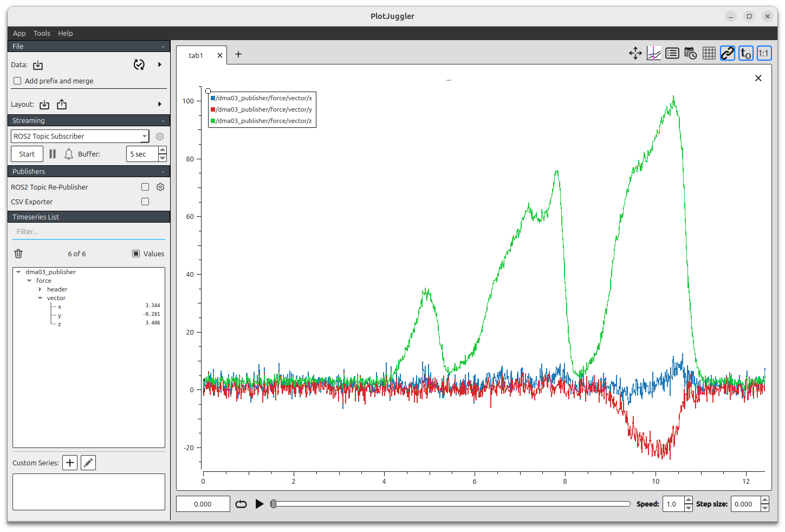This screenshot has height=532, width=785.
Task: Toggle the link axes icon
Action: point(727,53)
